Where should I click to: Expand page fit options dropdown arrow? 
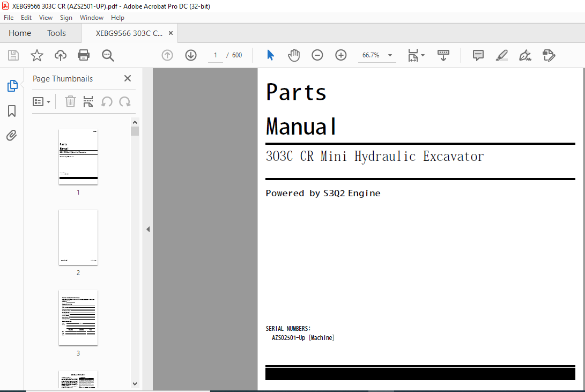(x=423, y=55)
